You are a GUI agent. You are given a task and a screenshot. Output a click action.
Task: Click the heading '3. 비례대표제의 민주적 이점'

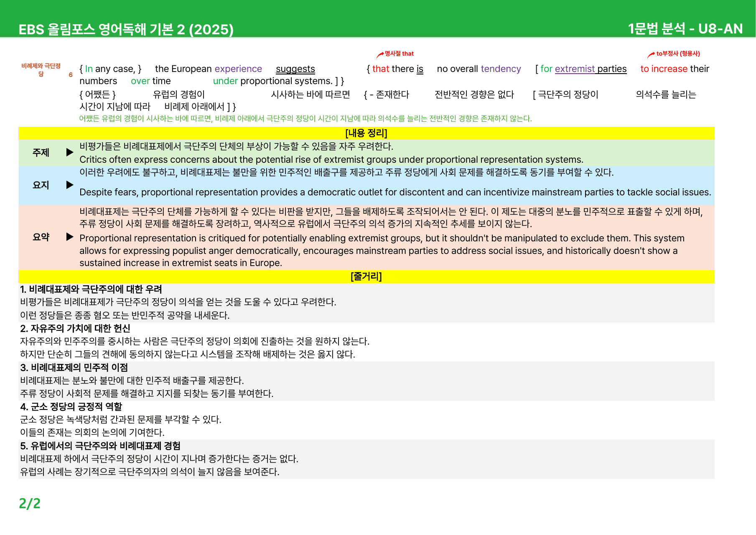[74, 368]
